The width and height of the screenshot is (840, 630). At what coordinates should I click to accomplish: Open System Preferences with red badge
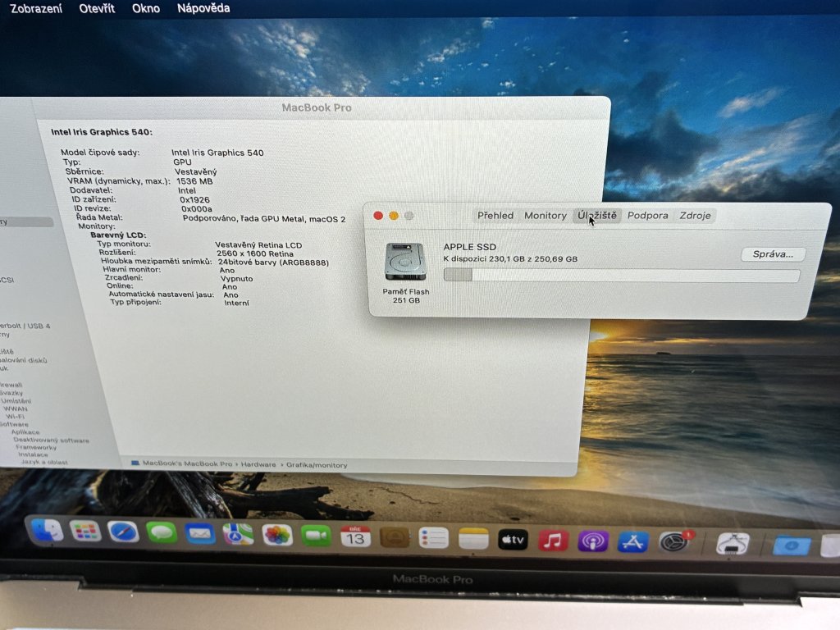pyautogui.click(x=674, y=542)
